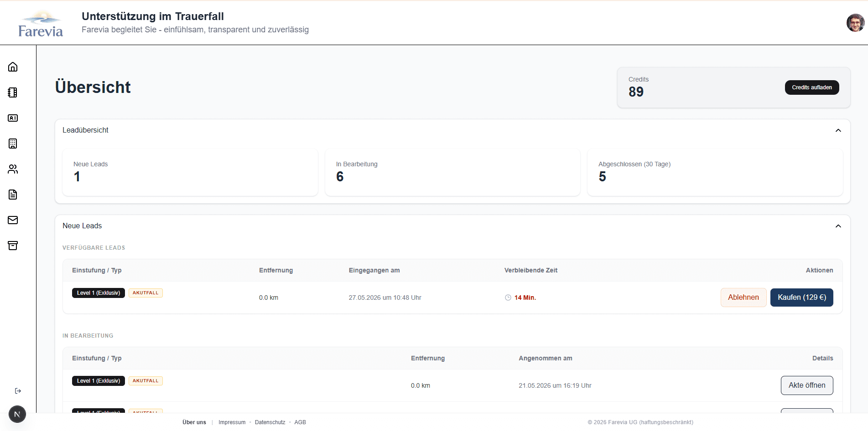
Task: Click the Aktionen column header
Action: point(819,270)
